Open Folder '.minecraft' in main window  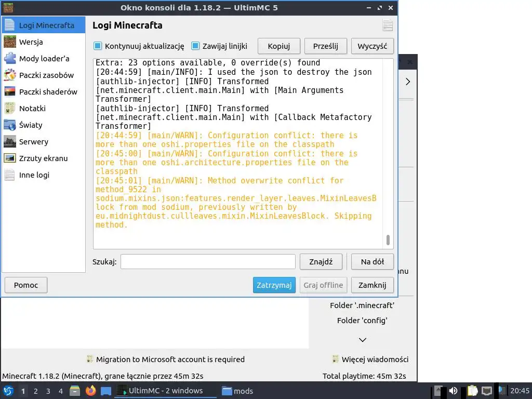tap(362, 305)
